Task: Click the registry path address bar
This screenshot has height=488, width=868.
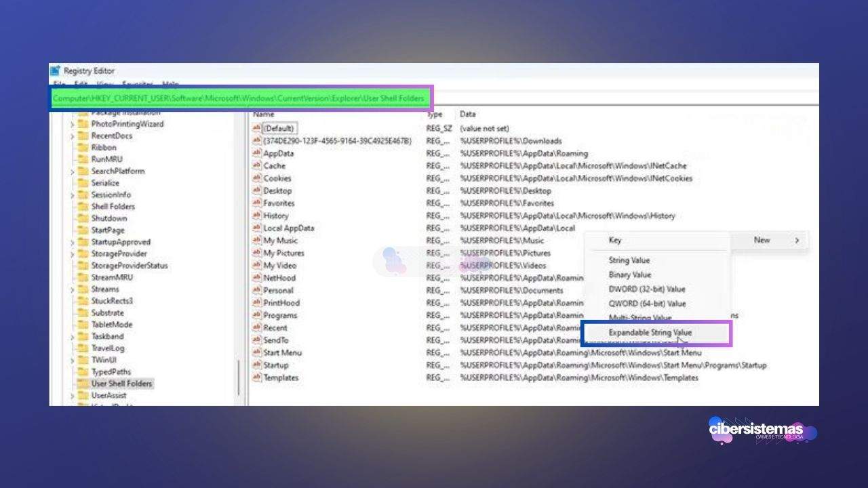Action: 241,98
